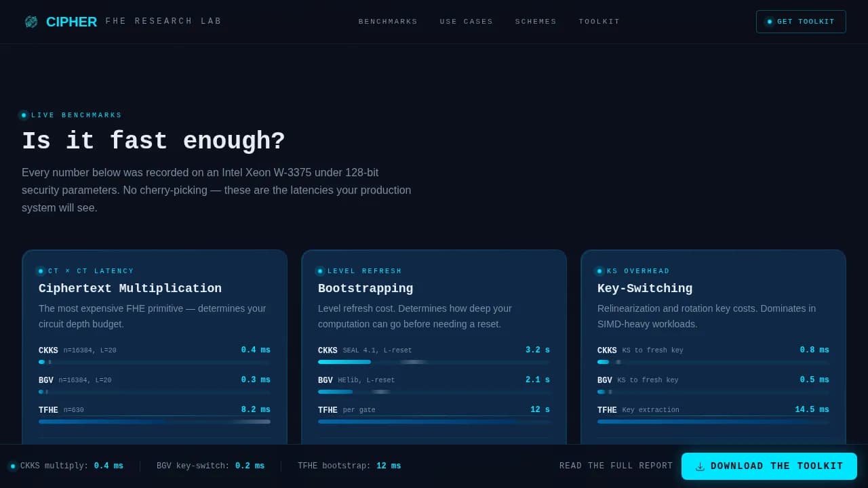The height and width of the screenshot is (488, 868).
Task: Click the 'TFHE bootstrap: 12 ms' ticker entry
Action: tap(349, 466)
